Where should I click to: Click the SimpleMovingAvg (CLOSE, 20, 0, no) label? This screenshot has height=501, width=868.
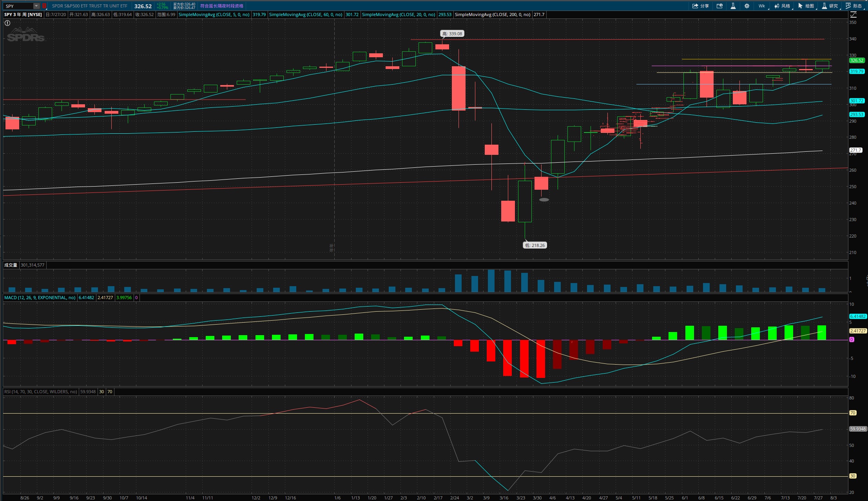pos(399,15)
